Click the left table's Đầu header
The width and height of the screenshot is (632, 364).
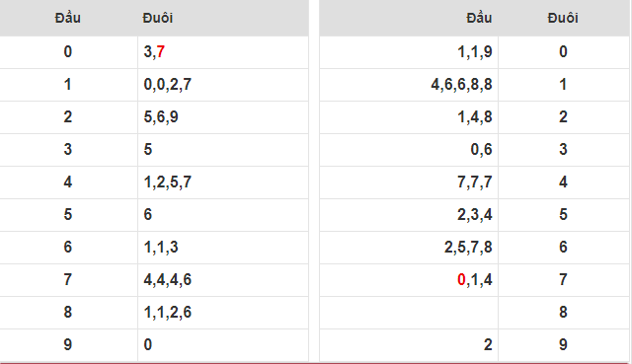coord(68,18)
